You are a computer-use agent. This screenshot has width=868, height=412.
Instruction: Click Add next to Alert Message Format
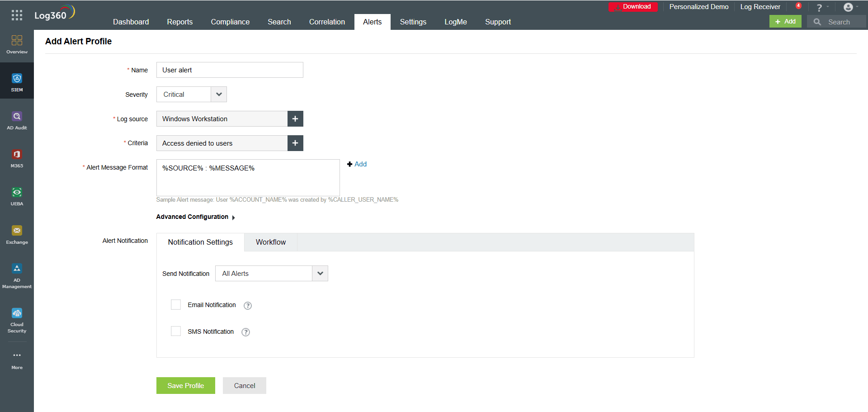(x=357, y=164)
